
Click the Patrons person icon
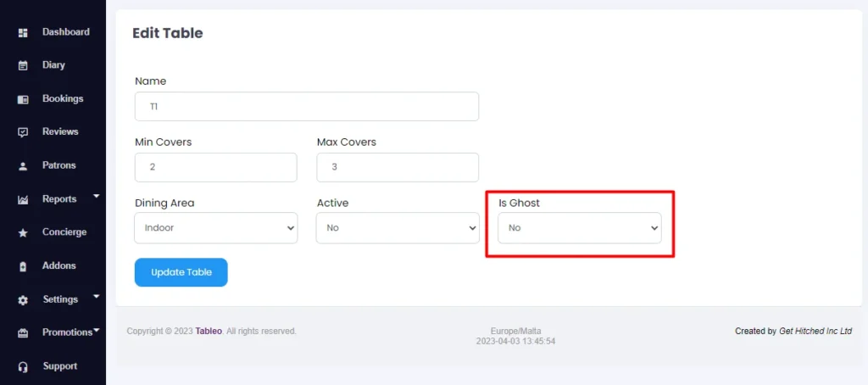tap(23, 166)
